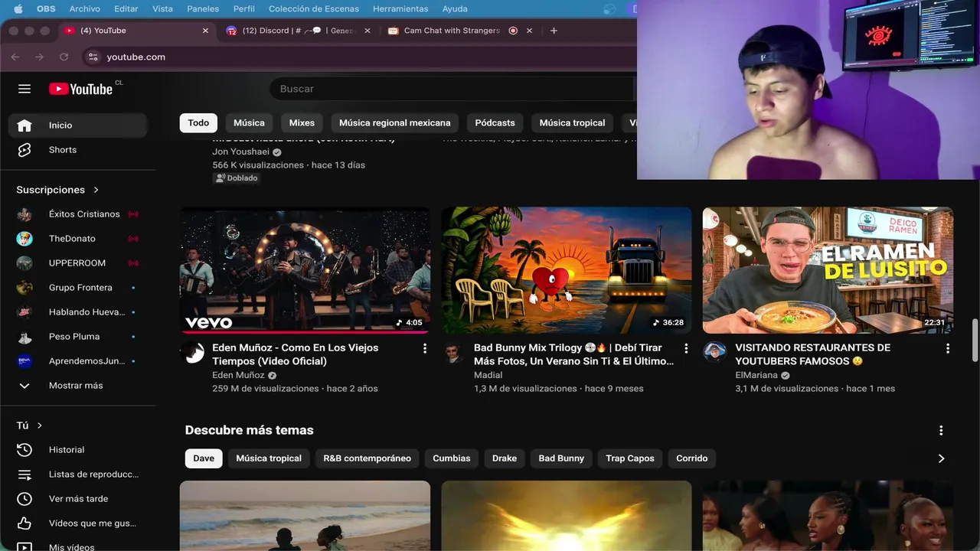Open the Herramientas menu

tap(400, 9)
